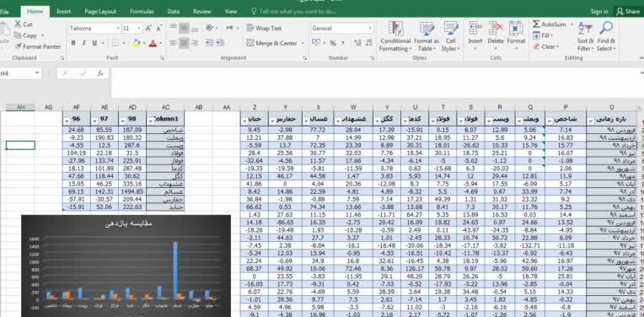Toggle underline formatting

[94, 43]
